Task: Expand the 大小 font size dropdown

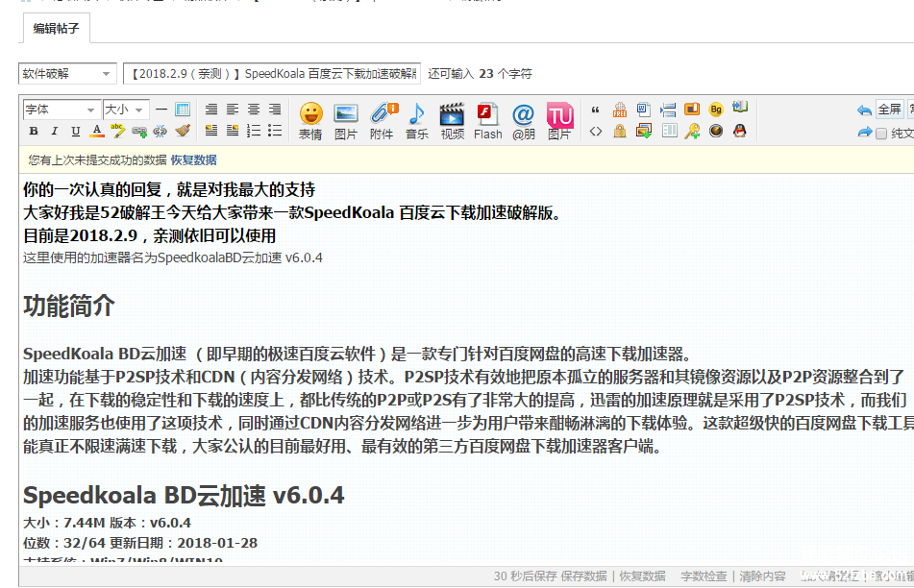Action: [125, 110]
